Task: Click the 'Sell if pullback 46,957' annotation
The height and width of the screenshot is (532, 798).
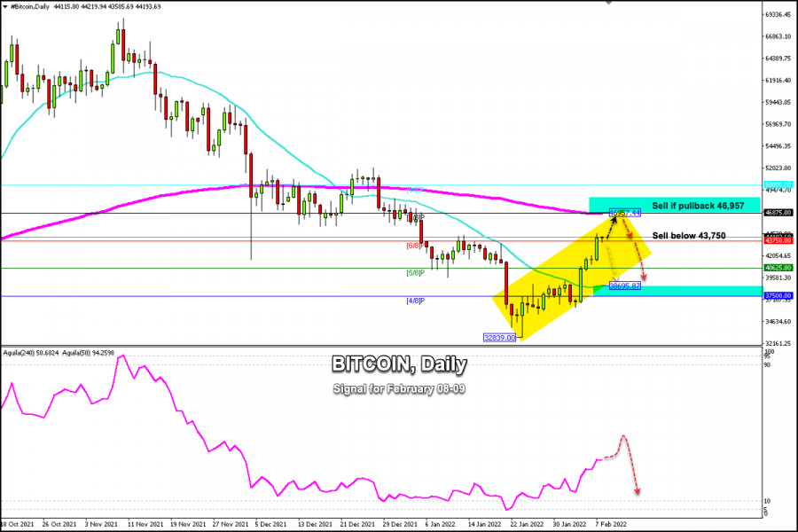Action: pos(698,206)
